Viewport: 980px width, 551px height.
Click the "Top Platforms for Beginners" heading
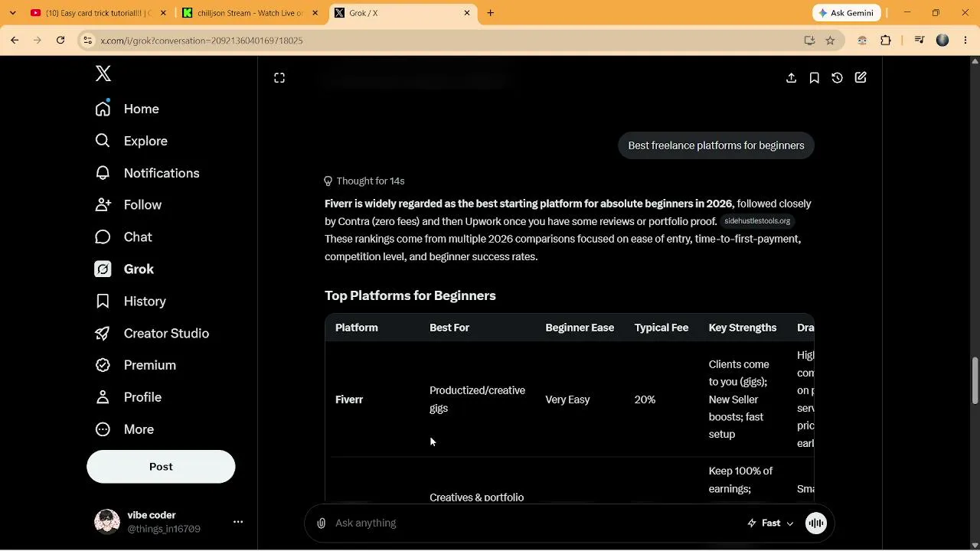click(410, 295)
